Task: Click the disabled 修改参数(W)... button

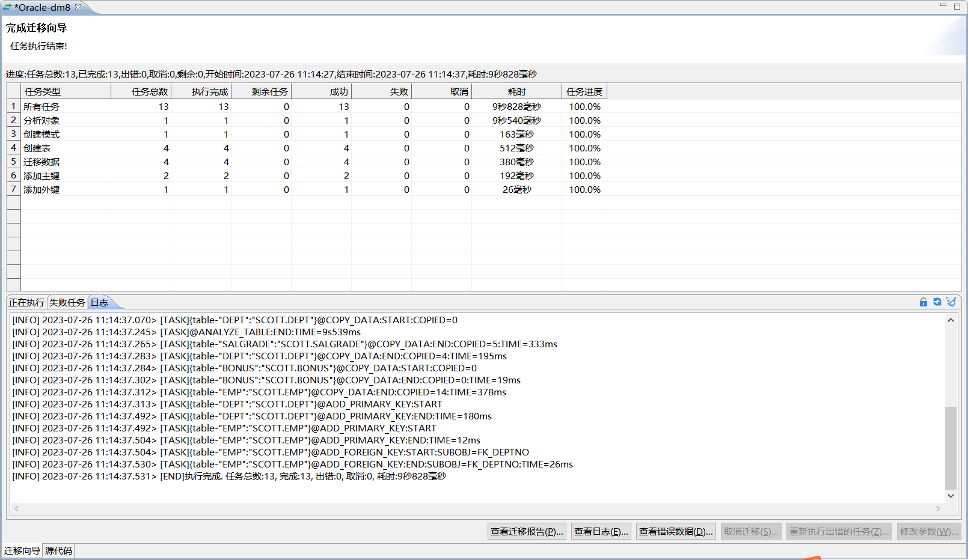Action: [x=929, y=531]
